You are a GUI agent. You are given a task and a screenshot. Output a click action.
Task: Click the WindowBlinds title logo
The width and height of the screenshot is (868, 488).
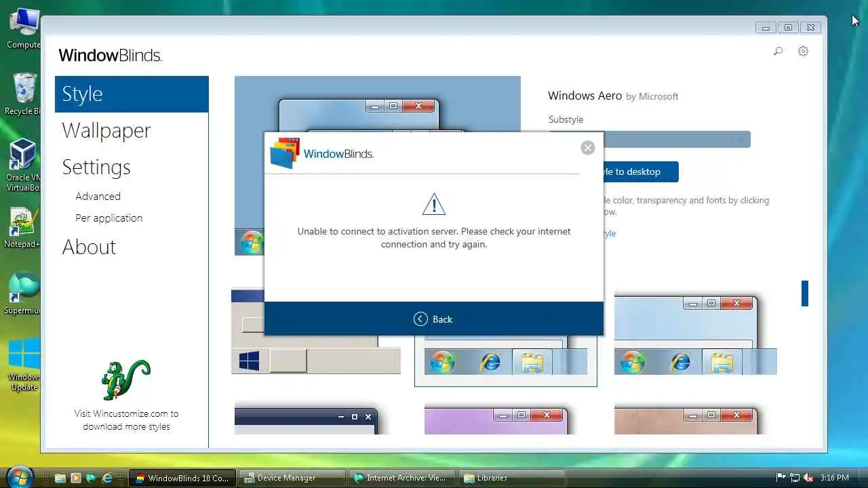coord(110,56)
